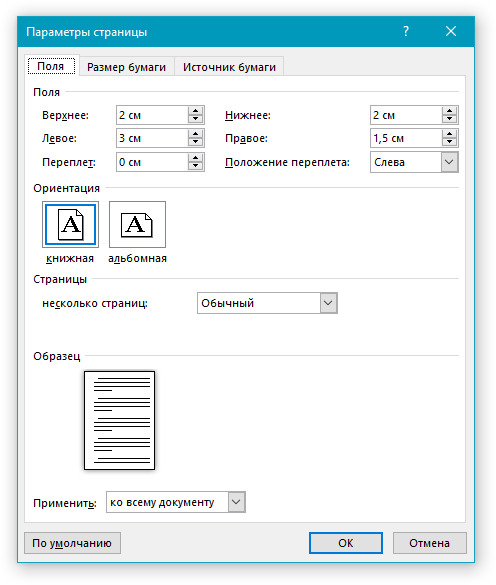Select the альбомная landscape orientation icon

click(x=137, y=225)
